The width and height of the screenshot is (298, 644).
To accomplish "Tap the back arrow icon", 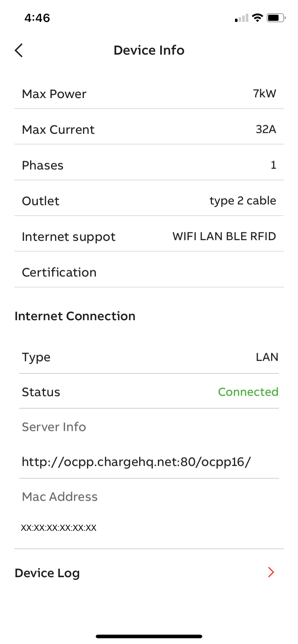I will click(19, 50).
